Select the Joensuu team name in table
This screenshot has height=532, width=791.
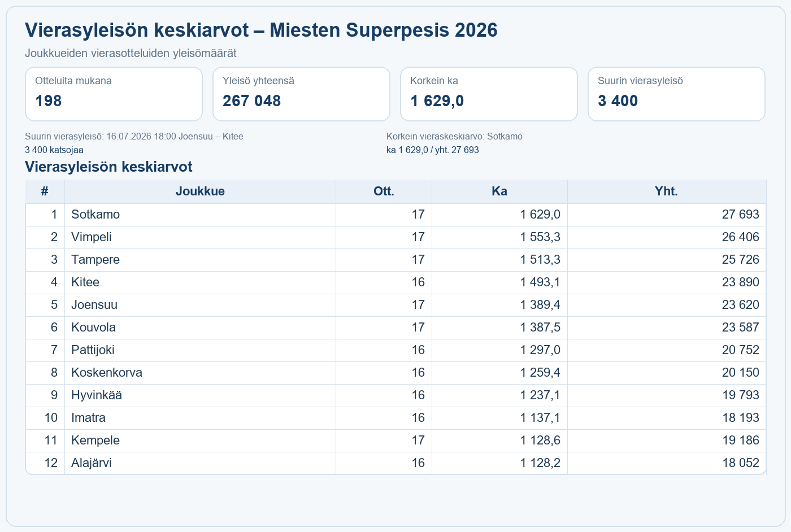pos(94,305)
